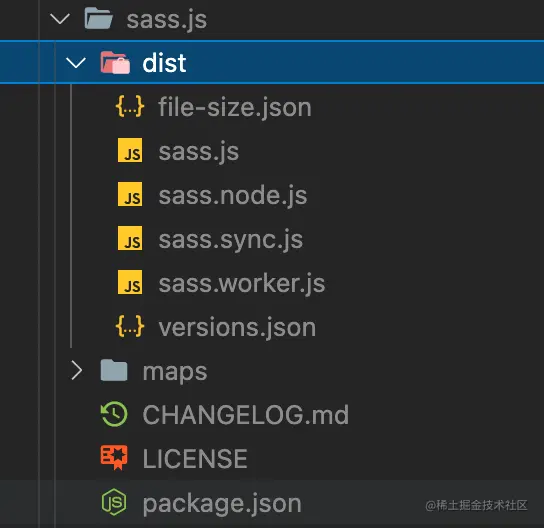Open versions.json

[x=237, y=327]
